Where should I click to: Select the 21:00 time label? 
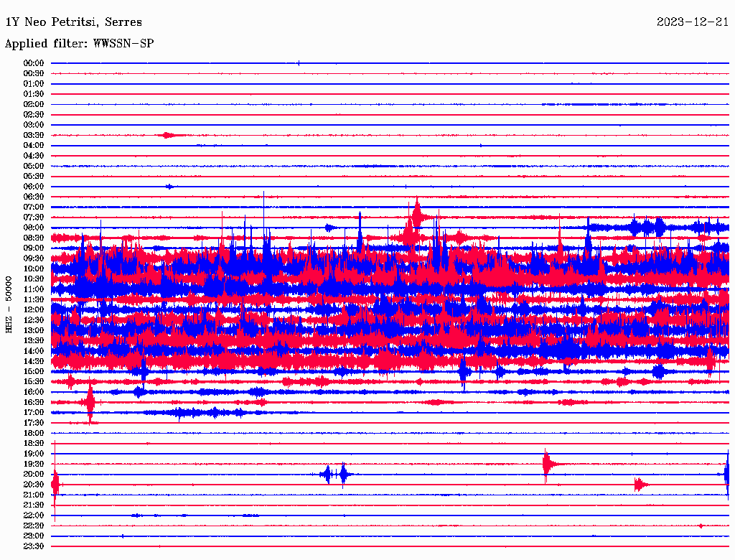(x=34, y=495)
